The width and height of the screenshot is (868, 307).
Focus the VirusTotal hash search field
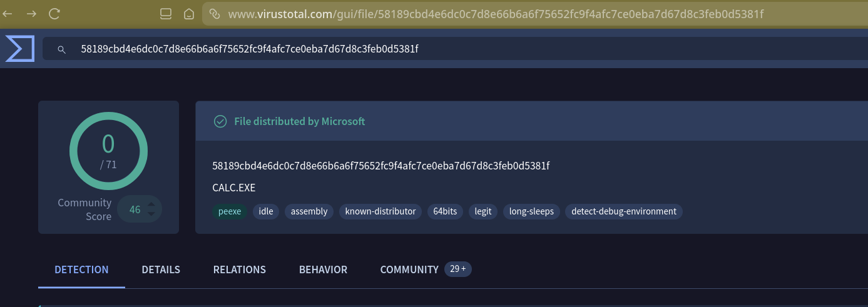point(455,49)
